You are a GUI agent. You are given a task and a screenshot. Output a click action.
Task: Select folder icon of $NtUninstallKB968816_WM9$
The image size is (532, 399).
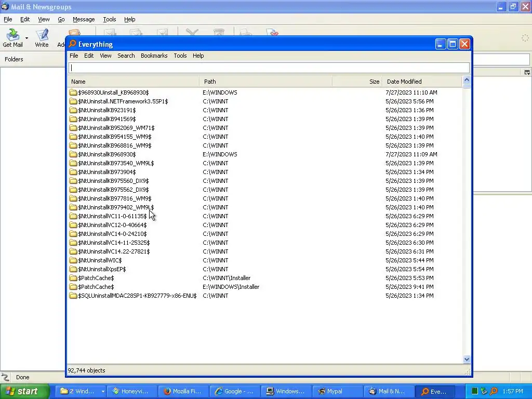73,145
